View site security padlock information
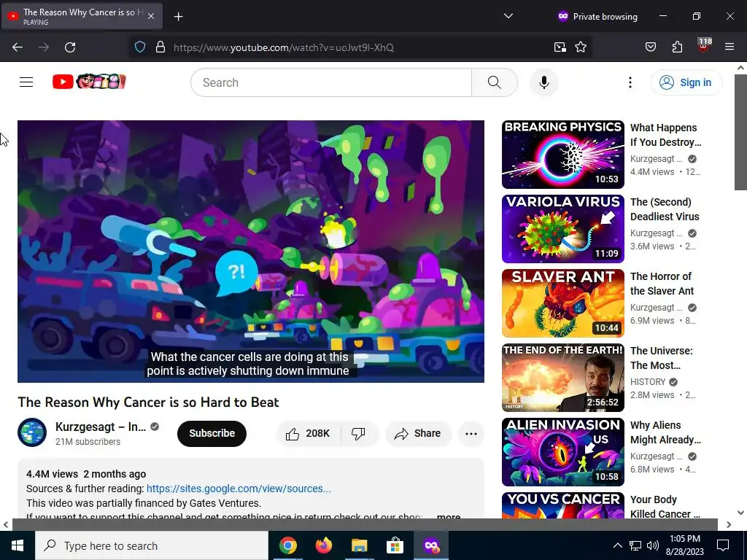This screenshot has width=747, height=560. [160, 47]
